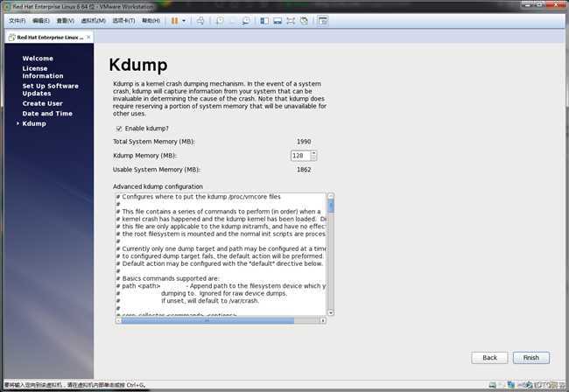
Task: Increase Kdump Memory with the up spinner arrow
Action: (314, 153)
